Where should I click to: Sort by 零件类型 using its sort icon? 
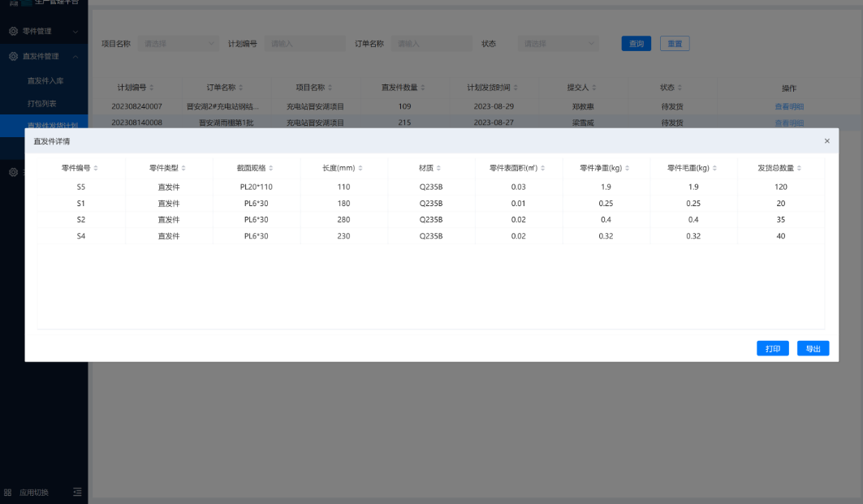click(183, 168)
